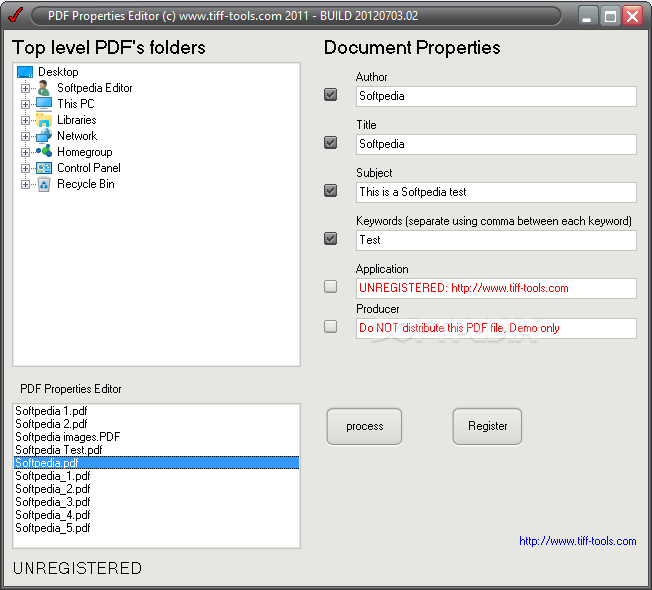Click the Subject input field
The height and width of the screenshot is (590, 652).
[x=496, y=192]
